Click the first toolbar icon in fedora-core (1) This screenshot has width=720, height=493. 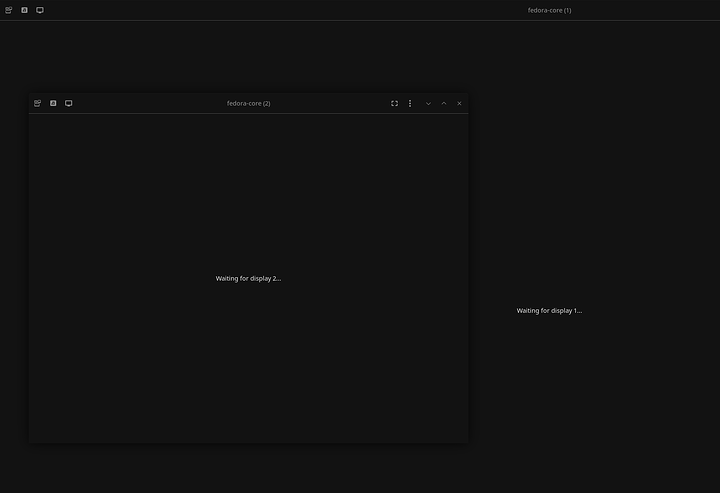pyautogui.click(x=9, y=10)
